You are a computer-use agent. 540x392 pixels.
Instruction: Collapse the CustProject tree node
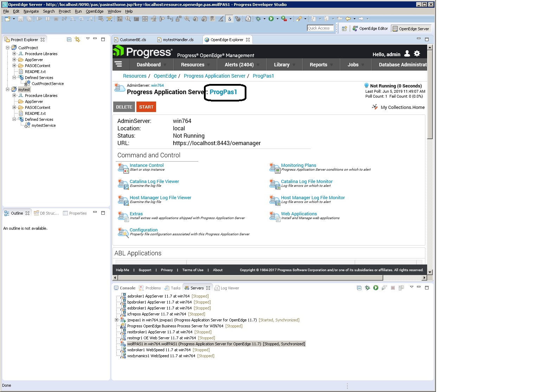click(x=8, y=48)
